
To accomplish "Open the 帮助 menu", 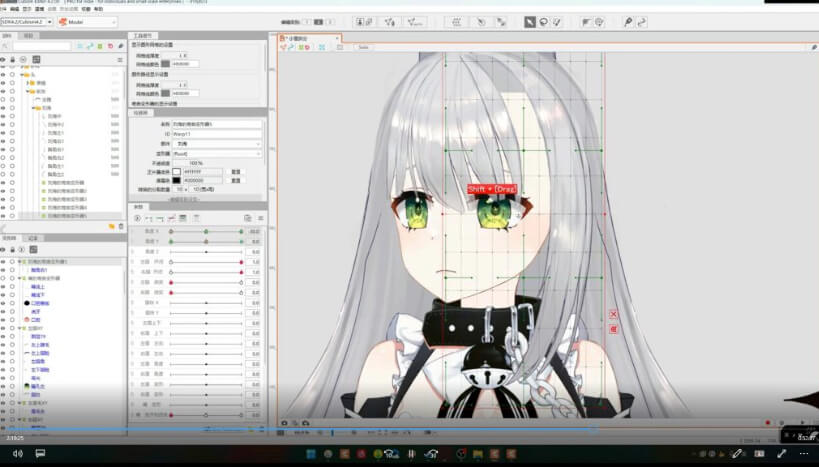I will point(98,9).
